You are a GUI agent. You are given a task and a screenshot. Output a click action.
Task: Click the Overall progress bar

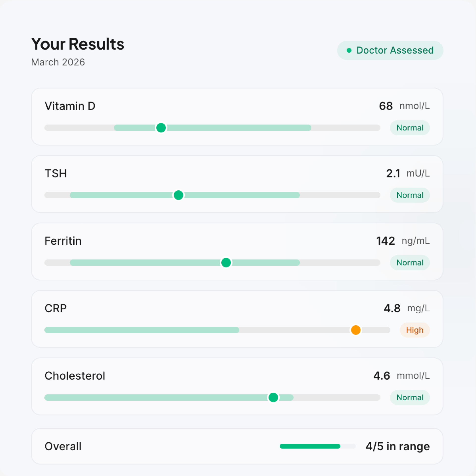coord(317,446)
